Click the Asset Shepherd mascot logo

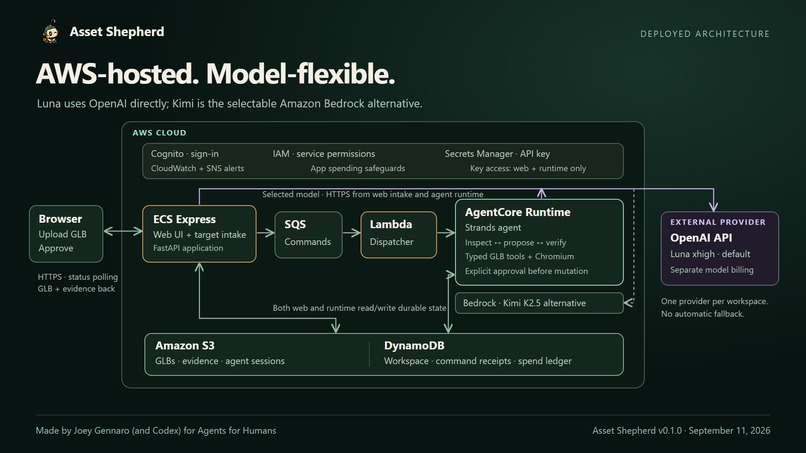pyautogui.click(x=51, y=32)
